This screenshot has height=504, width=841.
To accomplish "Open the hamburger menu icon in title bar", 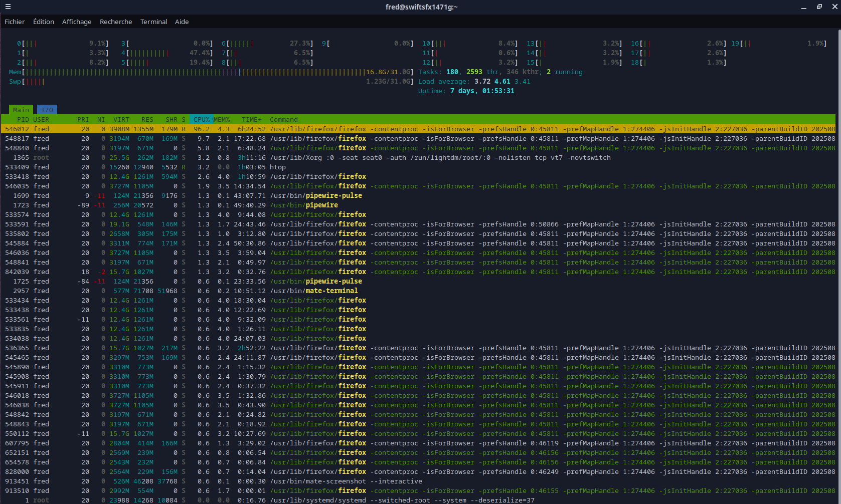I will [8, 7].
